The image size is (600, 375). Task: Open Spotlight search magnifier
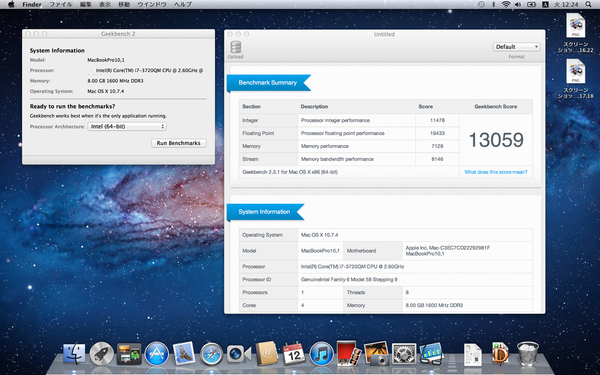click(588, 4)
